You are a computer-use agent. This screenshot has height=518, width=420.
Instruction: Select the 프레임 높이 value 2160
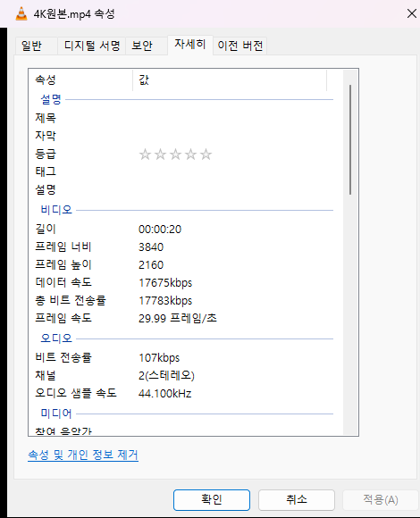pyautogui.click(x=151, y=265)
